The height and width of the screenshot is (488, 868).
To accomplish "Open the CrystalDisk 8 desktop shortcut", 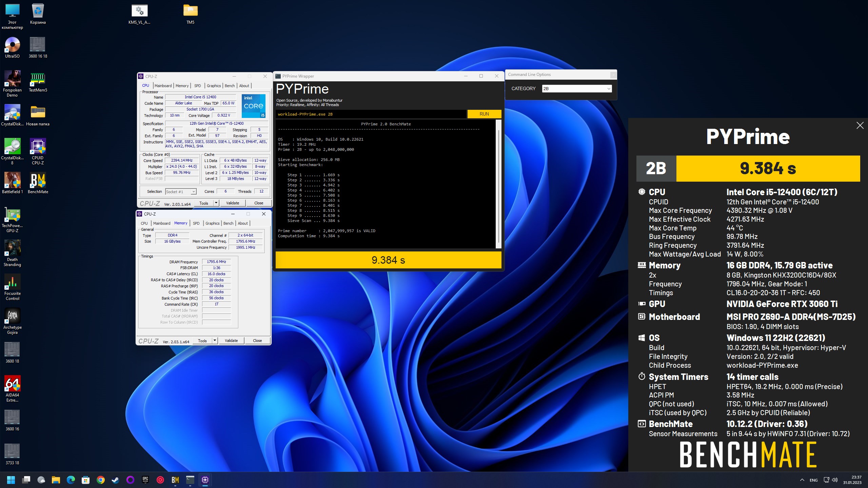I will pyautogui.click(x=12, y=151).
